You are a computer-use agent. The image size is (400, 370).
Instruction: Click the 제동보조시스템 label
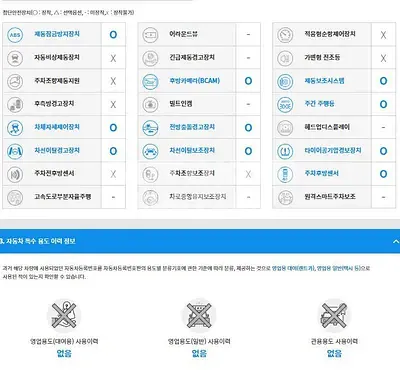tap(324, 80)
